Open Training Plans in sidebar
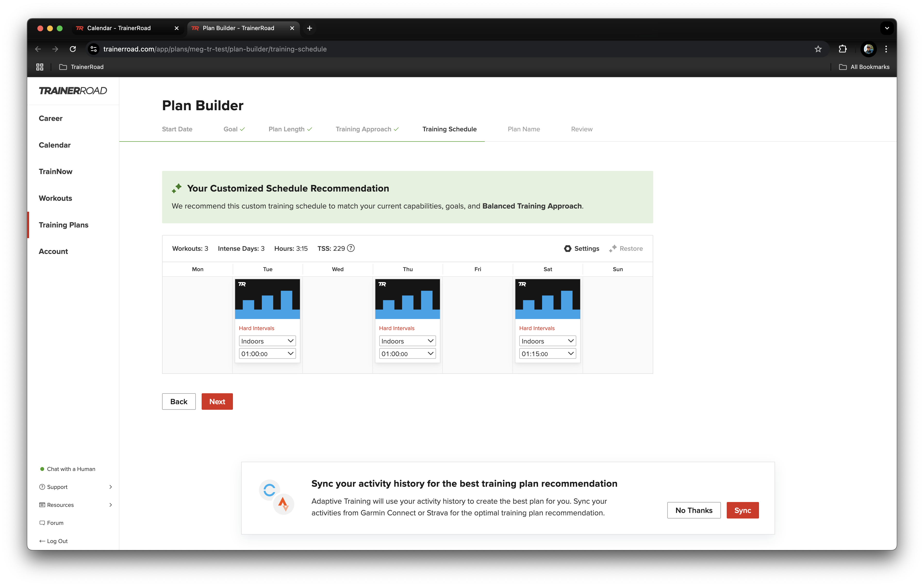924x586 pixels. [x=63, y=225]
